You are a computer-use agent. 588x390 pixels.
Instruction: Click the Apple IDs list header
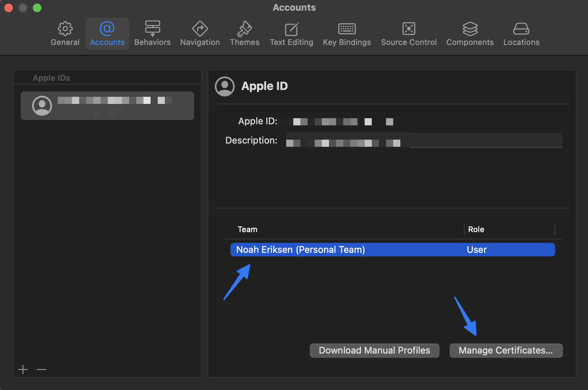[51, 78]
